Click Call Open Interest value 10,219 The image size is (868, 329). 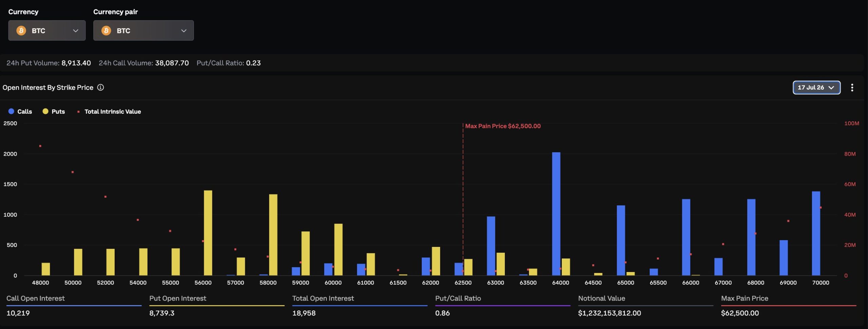click(18, 313)
